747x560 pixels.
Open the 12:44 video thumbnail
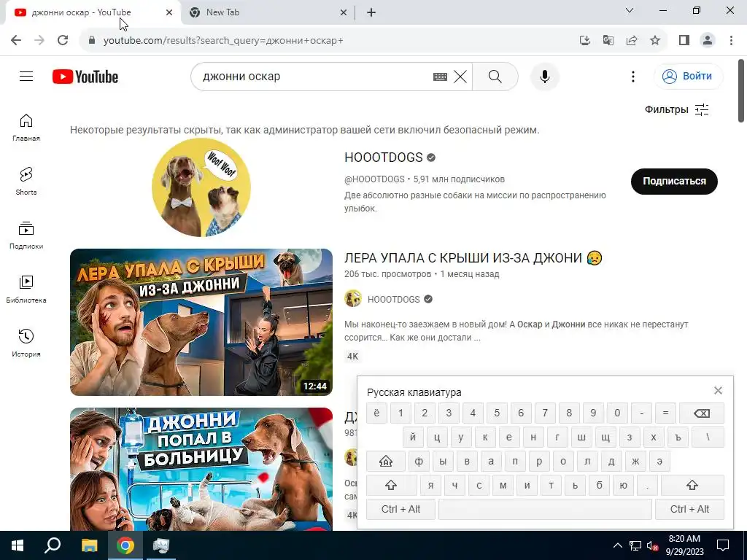(x=201, y=322)
